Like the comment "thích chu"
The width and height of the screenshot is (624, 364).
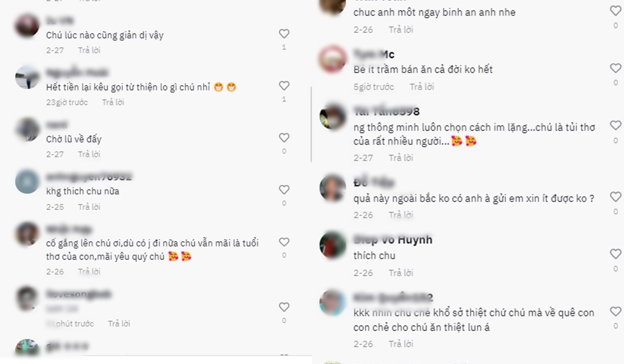point(616,254)
